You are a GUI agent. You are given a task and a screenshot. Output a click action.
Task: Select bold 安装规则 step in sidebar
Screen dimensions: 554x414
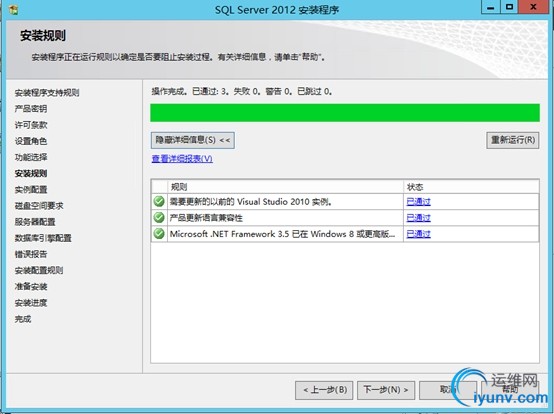click(x=31, y=173)
